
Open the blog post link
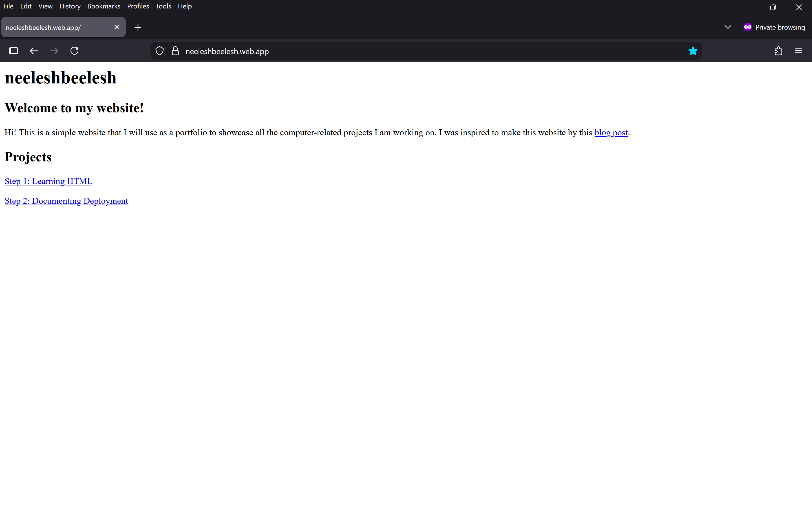coord(611,132)
